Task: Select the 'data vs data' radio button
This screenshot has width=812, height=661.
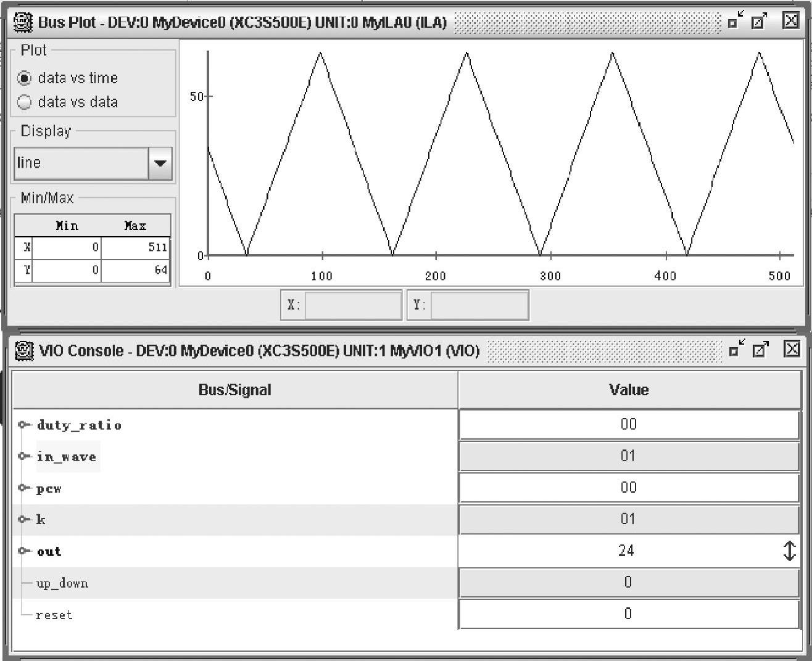Action: coord(25,102)
